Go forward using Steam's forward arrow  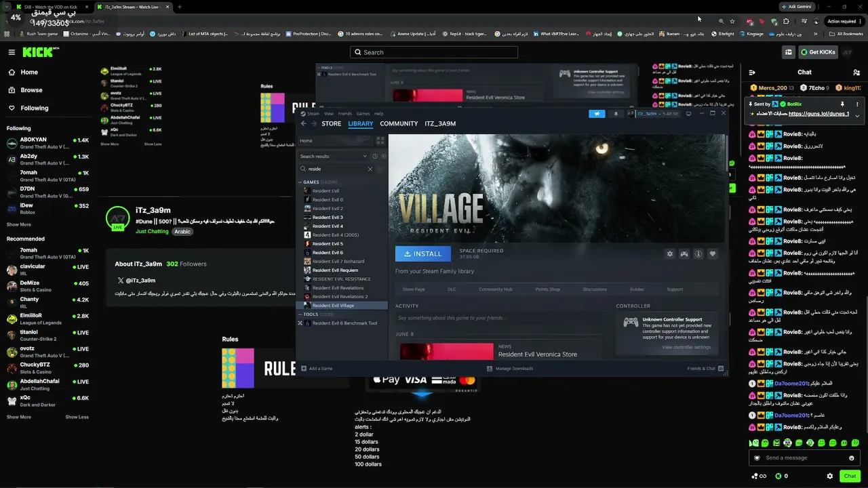pos(313,124)
